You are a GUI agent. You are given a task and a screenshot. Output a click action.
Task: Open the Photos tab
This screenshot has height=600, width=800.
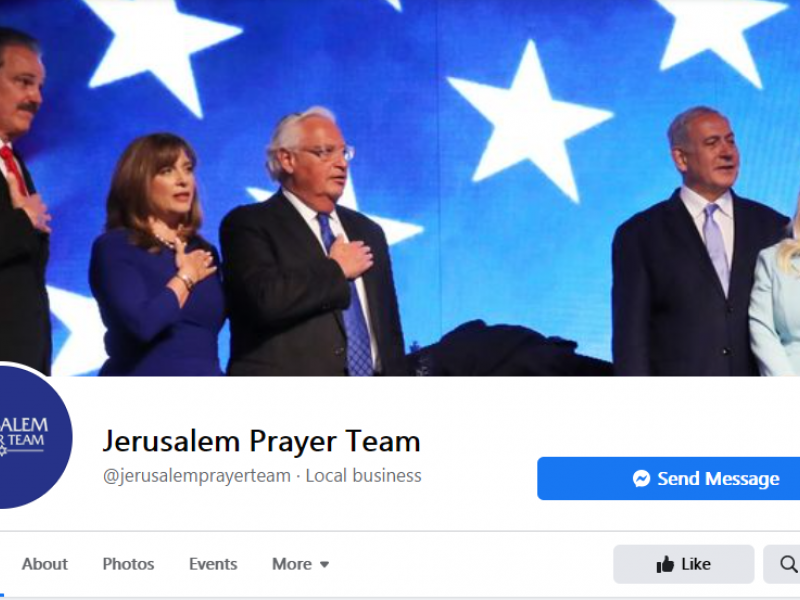pyautogui.click(x=128, y=564)
